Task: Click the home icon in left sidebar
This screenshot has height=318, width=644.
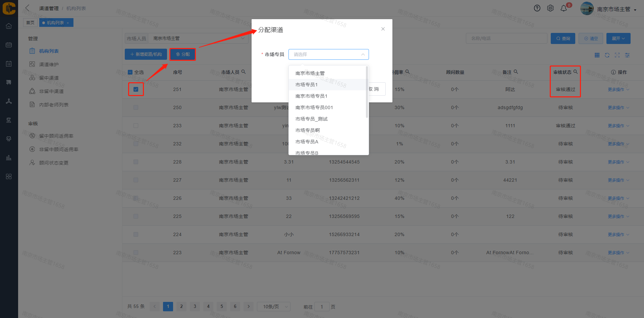Action: pos(9,26)
